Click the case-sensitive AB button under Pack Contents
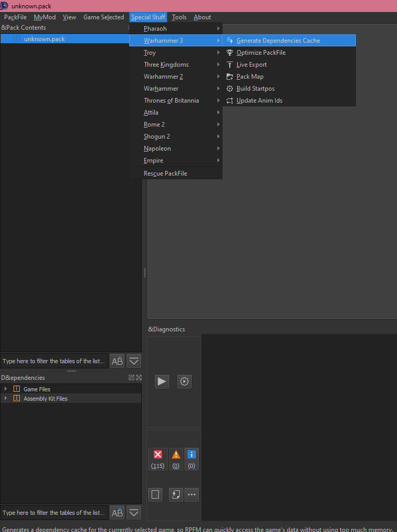Image resolution: width=397 pixels, height=532 pixels. pyautogui.click(x=117, y=361)
